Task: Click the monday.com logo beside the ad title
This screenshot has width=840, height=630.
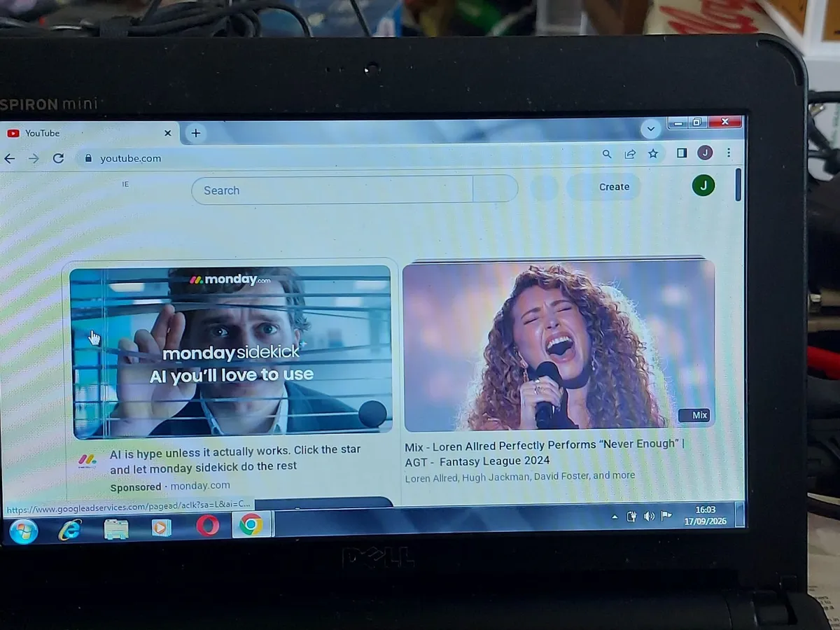Action: (x=87, y=461)
